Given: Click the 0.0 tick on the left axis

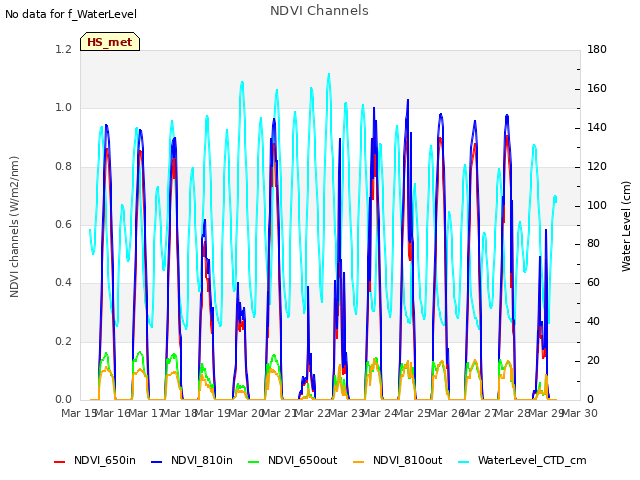Looking at the screenshot, I should pyautogui.click(x=64, y=399).
